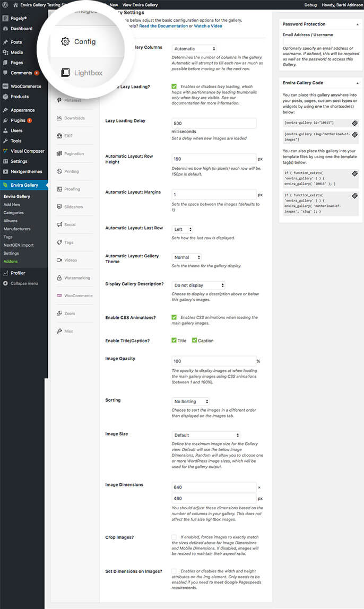Click the Lazy Loading Delay field

pyautogui.click(x=214, y=124)
